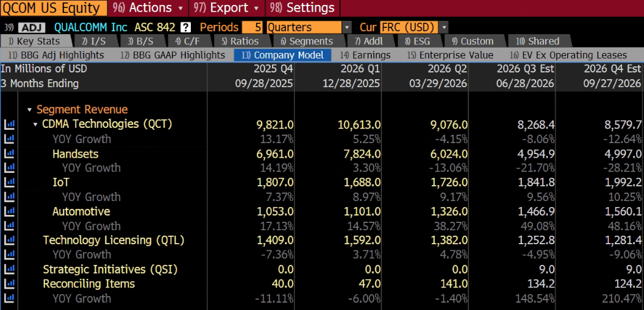Open the Actions menu
644x310 pixels.
150,8
